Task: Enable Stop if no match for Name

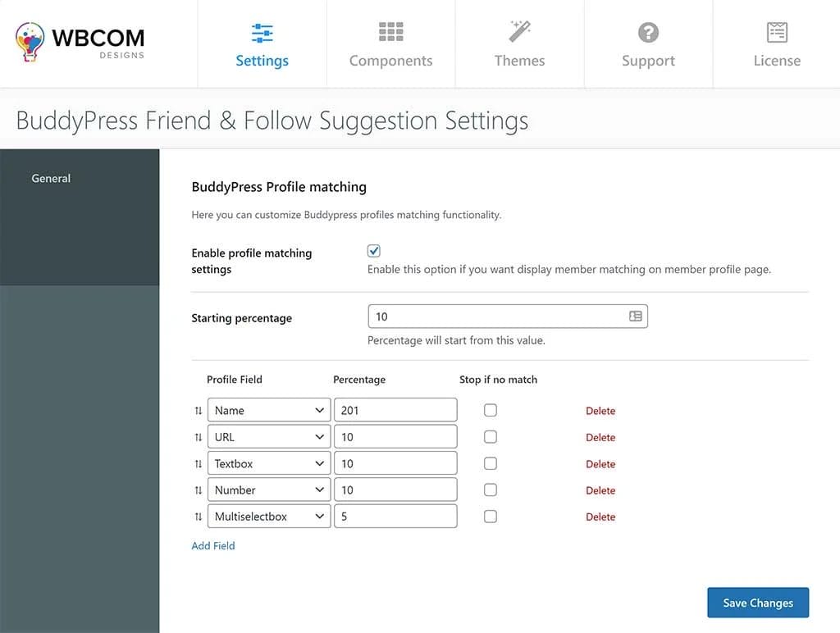Action: tap(491, 410)
